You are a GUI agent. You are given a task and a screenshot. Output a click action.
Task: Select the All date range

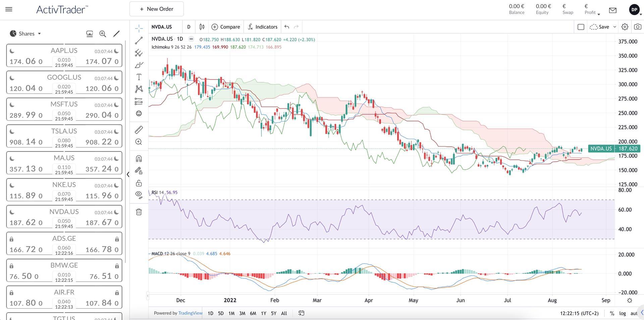[284, 313]
